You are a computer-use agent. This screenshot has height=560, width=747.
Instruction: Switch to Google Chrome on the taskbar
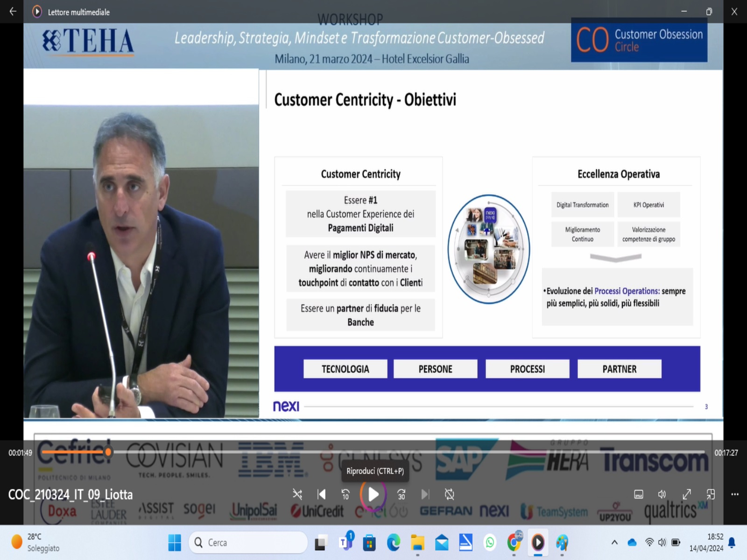click(x=514, y=541)
